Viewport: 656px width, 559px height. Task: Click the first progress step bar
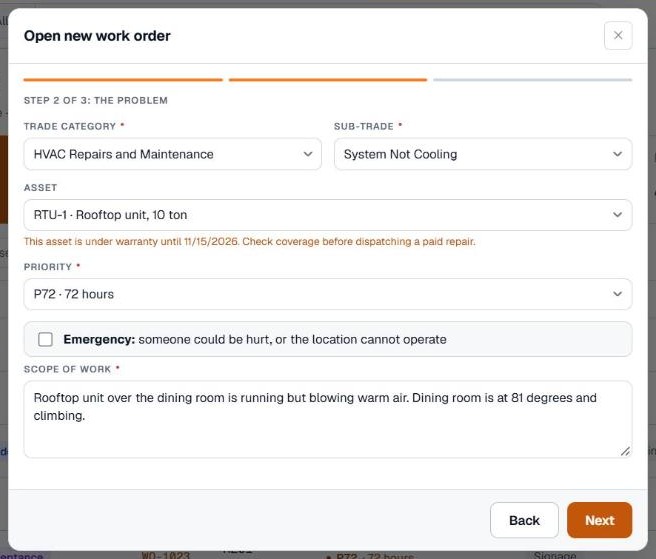click(x=123, y=79)
